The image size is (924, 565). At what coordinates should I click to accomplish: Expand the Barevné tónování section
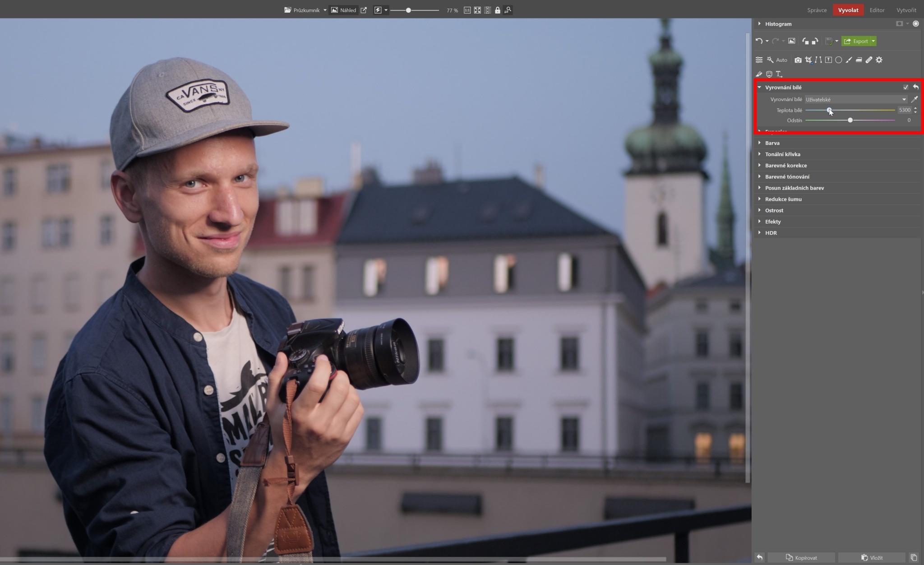[x=759, y=176]
